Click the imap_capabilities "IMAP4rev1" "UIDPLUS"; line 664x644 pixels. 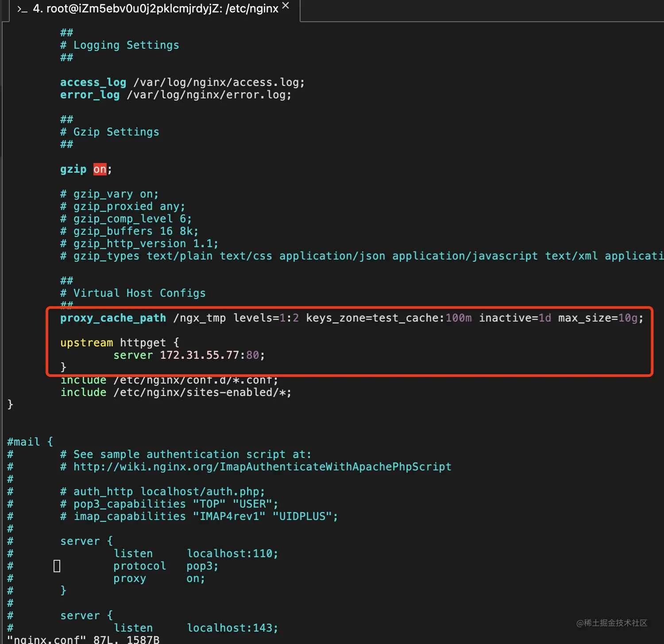tap(199, 516)
